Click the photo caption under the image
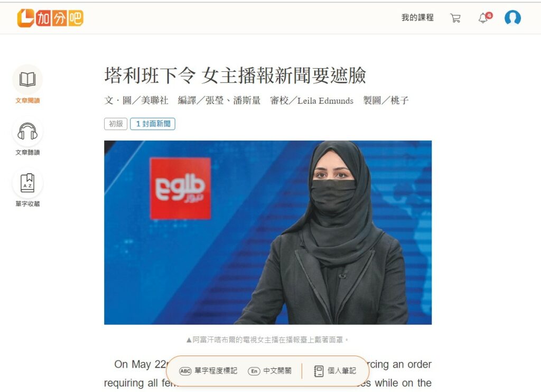The image size is (541, 392). point(268,340)
